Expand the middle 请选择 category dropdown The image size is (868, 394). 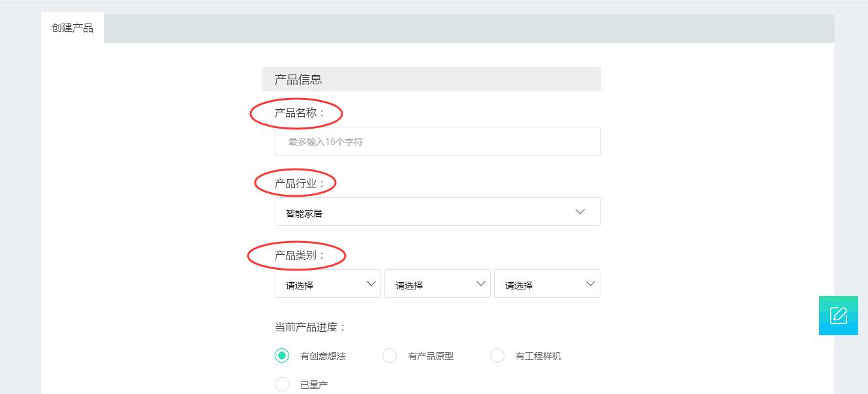(x=437, y=283)
